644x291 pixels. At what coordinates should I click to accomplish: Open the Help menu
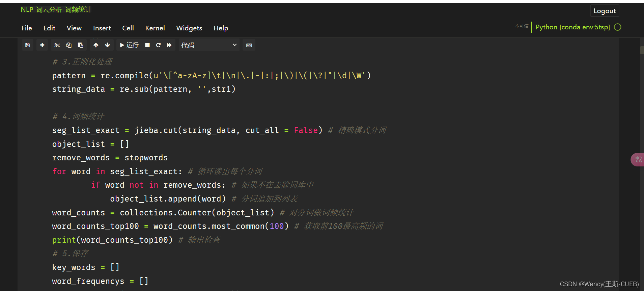221,28
